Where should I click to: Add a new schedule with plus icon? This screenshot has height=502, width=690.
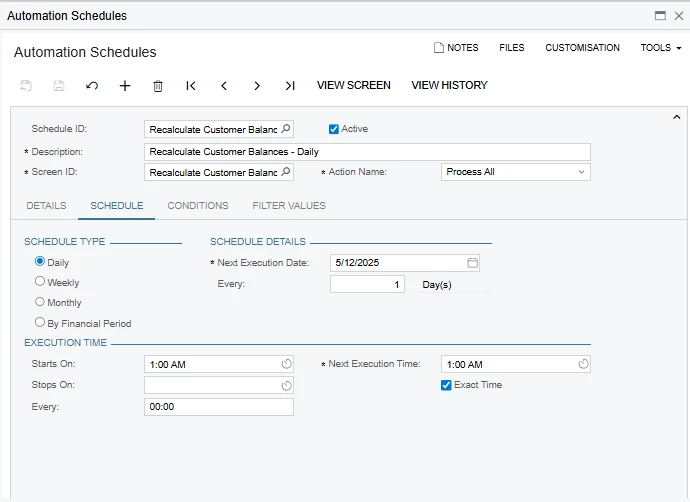point(125,85)
